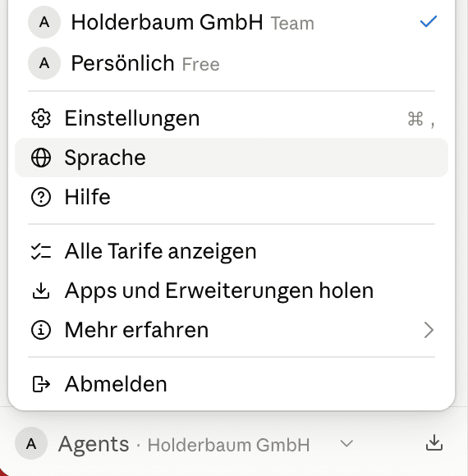The height and width of the screenshot is (476, 468).
Task: Click the Hilfe question mark icon
Action: coord(41,197)
